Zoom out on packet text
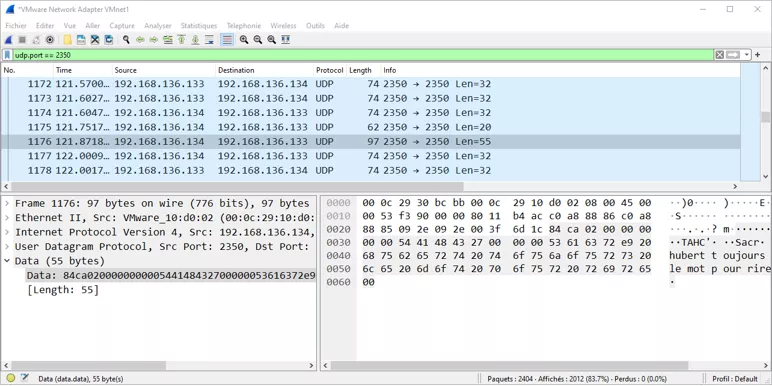Image resolution: width=772 pixels, height=386 pixels. pos(257,40)
